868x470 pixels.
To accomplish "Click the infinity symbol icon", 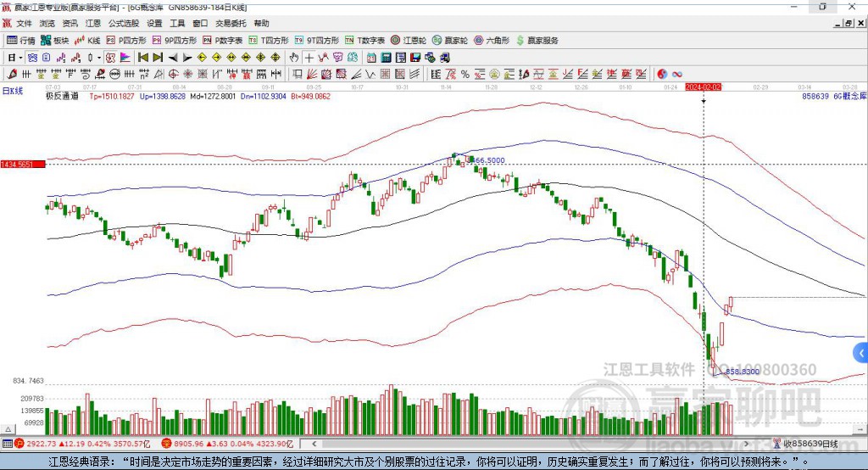I will [677, 73].
